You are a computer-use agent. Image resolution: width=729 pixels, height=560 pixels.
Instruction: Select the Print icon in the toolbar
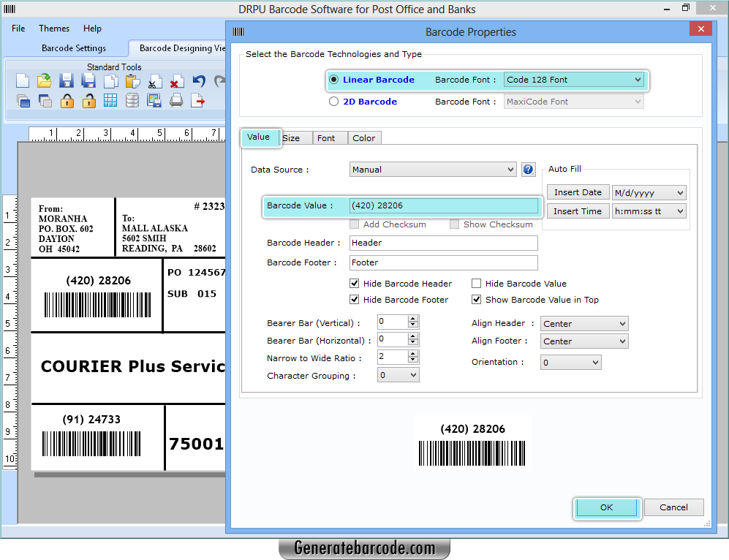point(176,101)
